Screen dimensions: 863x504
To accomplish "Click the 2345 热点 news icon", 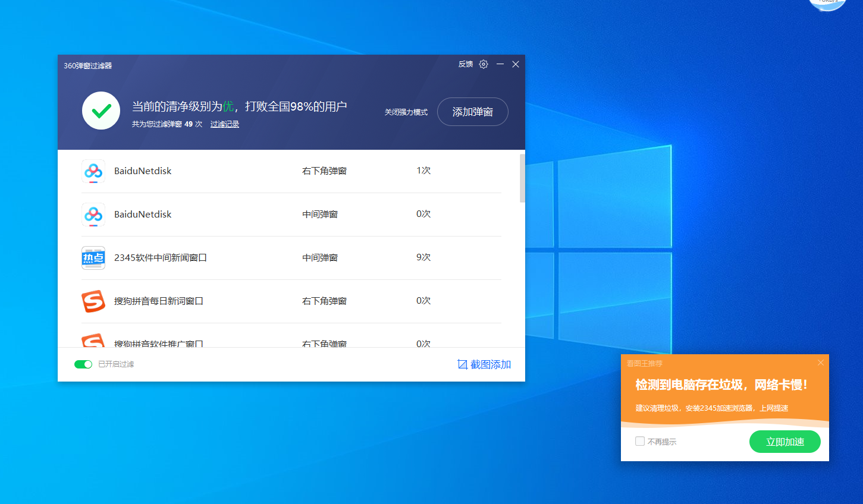I will [x=93, y=258].
